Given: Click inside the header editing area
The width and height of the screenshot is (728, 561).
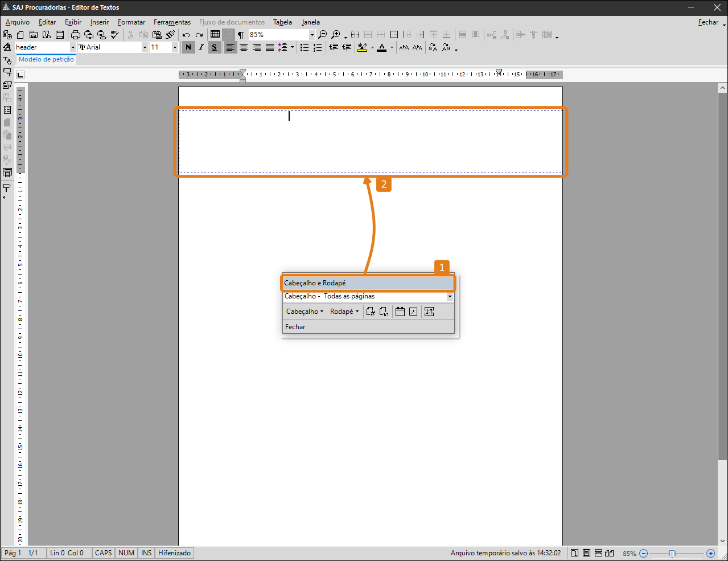Looking at the screenshot, I should click(x=370, y=142).
